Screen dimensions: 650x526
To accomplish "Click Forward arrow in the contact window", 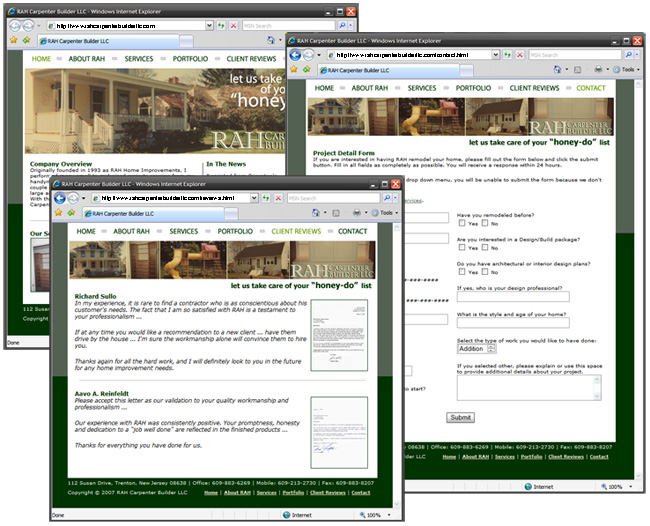I will 308,55.
